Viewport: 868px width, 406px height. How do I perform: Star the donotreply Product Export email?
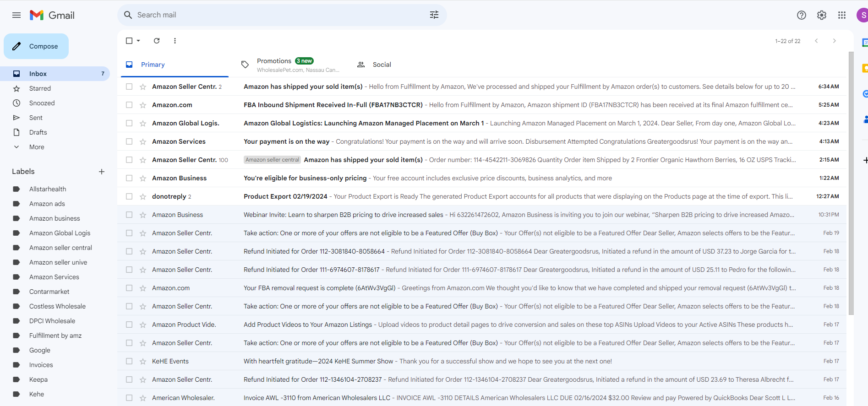(x=143, y=196)
